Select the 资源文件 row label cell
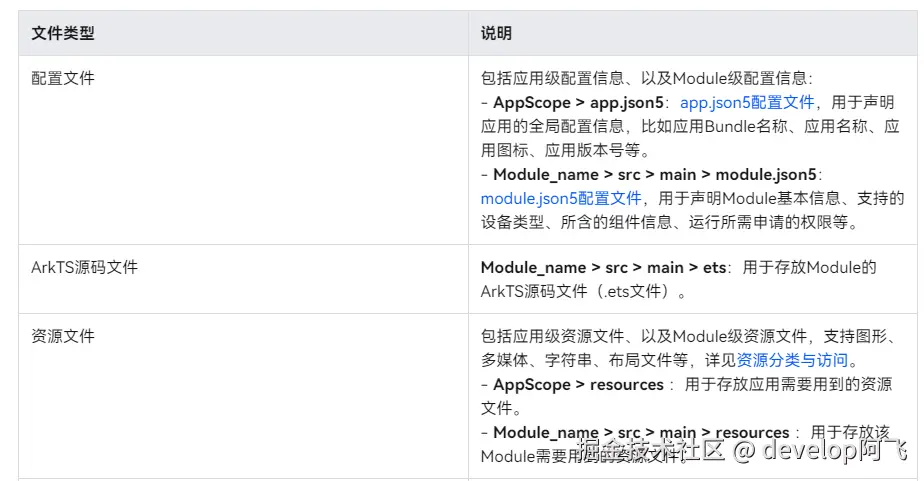 [63, 336]
